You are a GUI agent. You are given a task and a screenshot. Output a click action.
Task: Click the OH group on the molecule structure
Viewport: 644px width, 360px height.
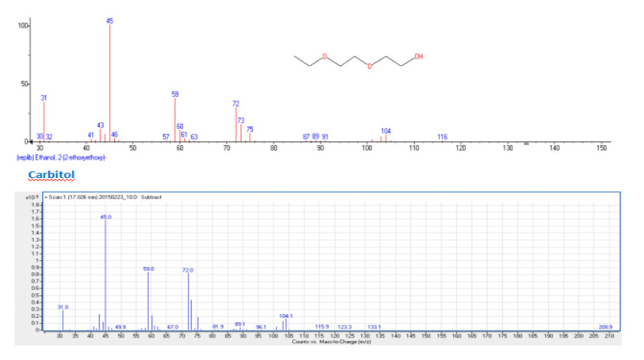[x=418, y=56]
